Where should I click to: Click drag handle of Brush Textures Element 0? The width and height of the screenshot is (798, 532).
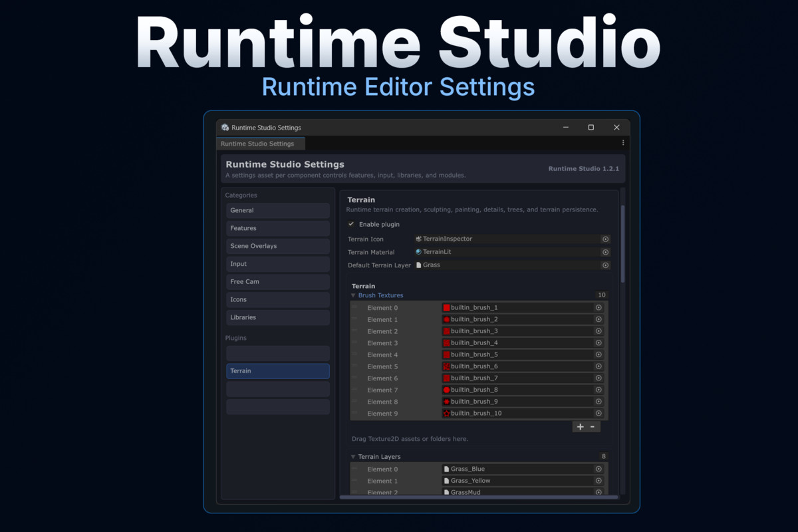355,308
